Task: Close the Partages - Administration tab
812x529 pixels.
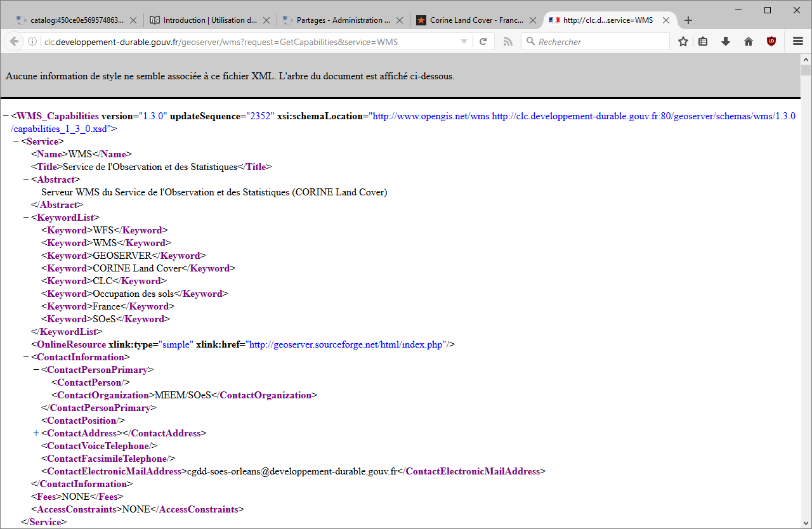Action: click(400, 20)
